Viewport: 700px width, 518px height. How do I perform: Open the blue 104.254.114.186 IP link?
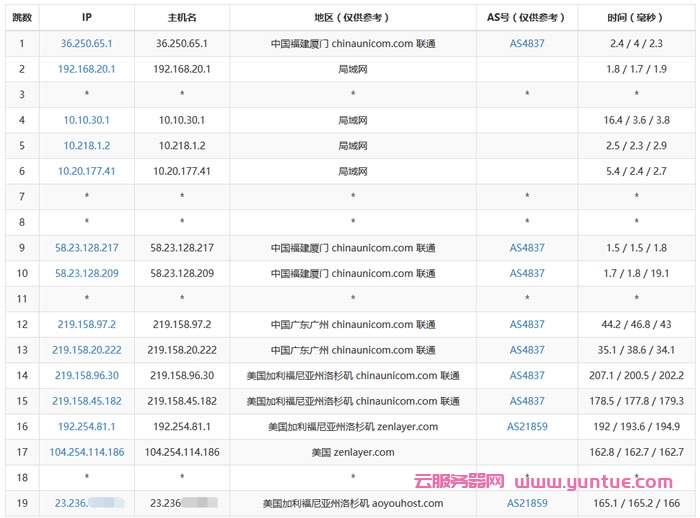point(86,452)
